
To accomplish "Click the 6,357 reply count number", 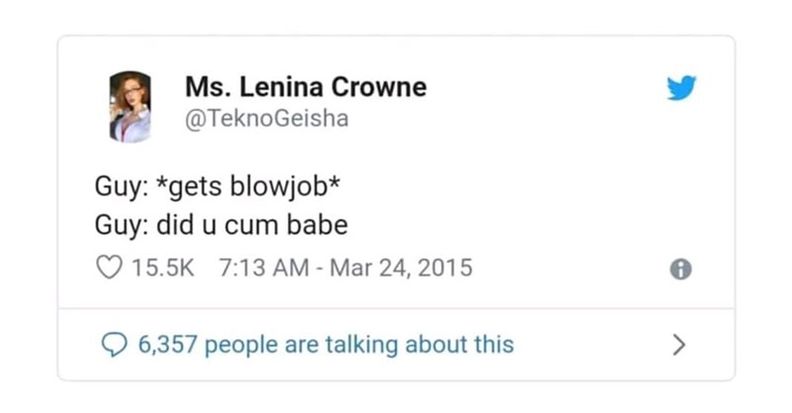I will [x=167, y=345].
